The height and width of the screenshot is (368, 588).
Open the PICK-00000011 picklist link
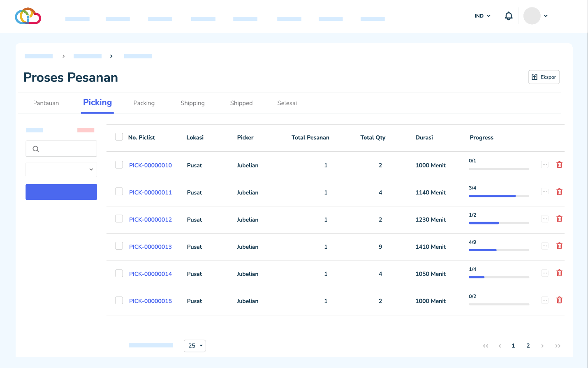pos(150,192)
